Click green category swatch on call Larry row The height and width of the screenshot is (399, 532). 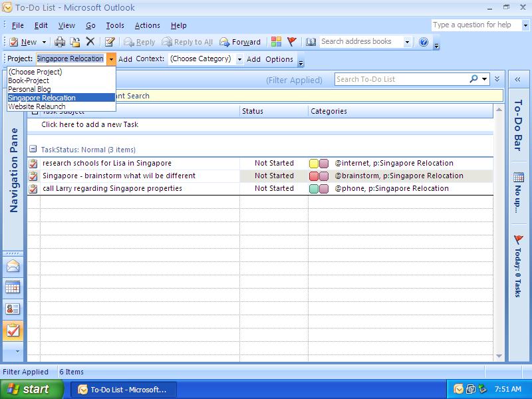(314, 189)
